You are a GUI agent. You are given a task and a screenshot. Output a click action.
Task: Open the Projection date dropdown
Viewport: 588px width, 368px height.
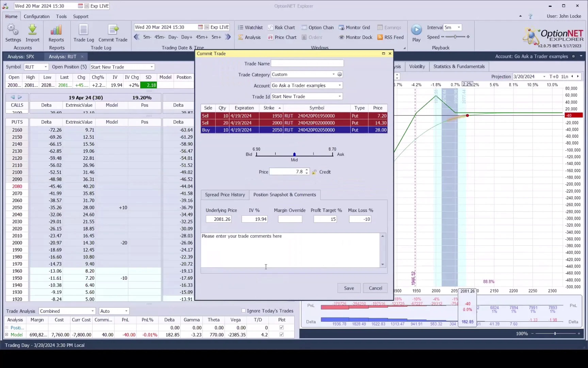544,77
